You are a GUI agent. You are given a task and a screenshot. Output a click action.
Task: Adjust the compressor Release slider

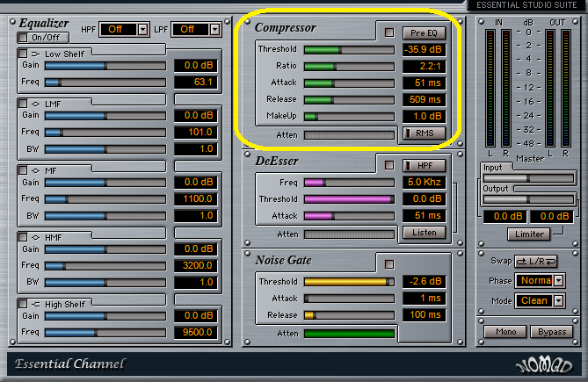click(349, 100)
